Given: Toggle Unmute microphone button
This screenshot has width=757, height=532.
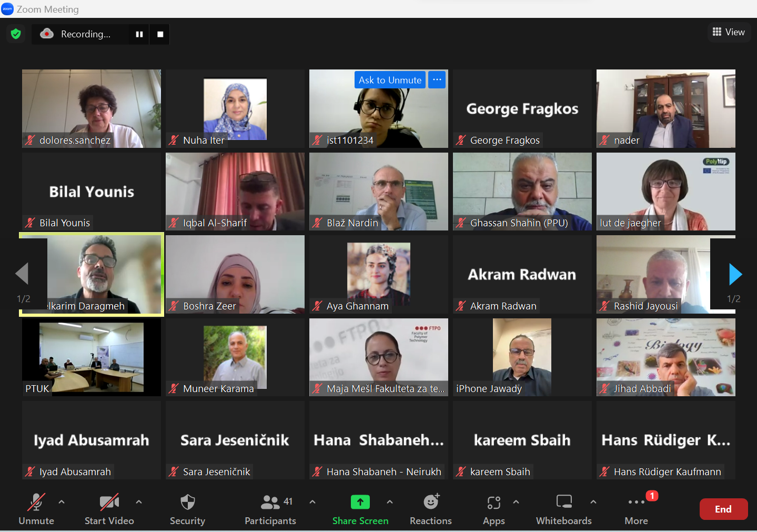Looking at the screenshot, I should click(36, 503).
